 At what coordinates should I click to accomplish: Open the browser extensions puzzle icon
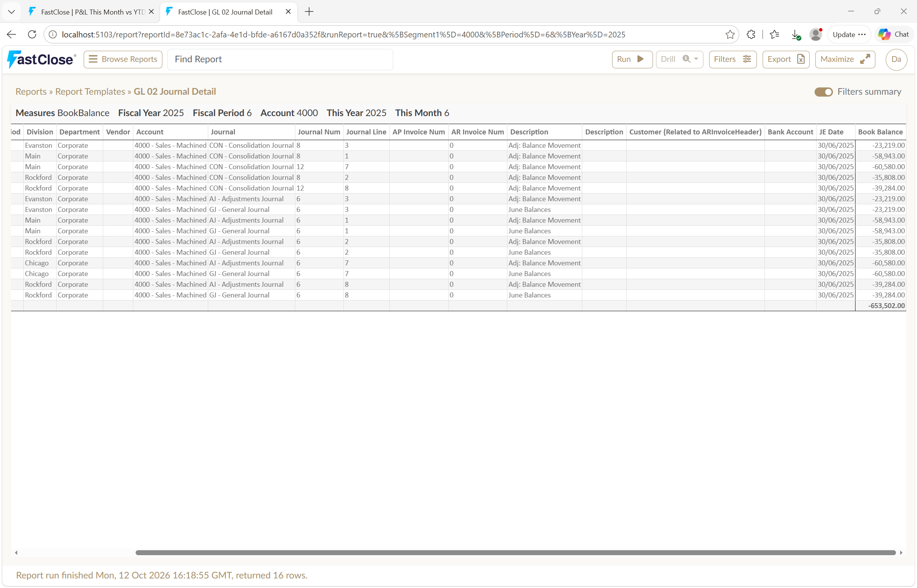coord(751,34)
